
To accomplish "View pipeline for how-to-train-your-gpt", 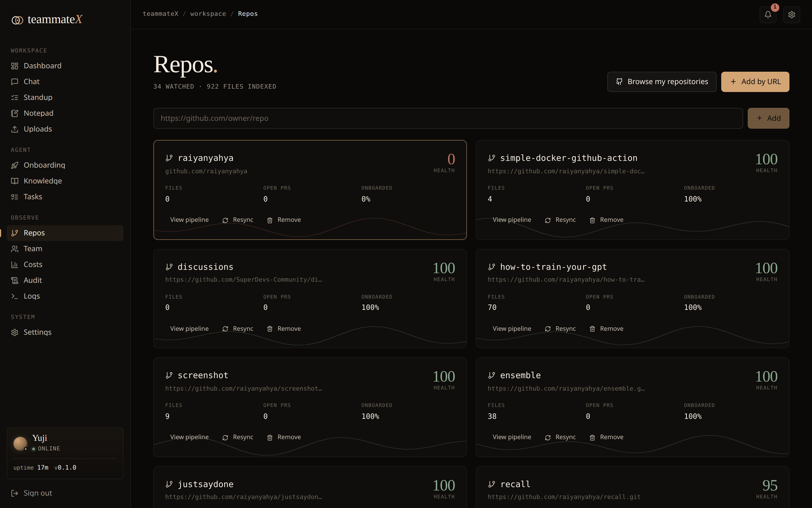I will point(512,329).
